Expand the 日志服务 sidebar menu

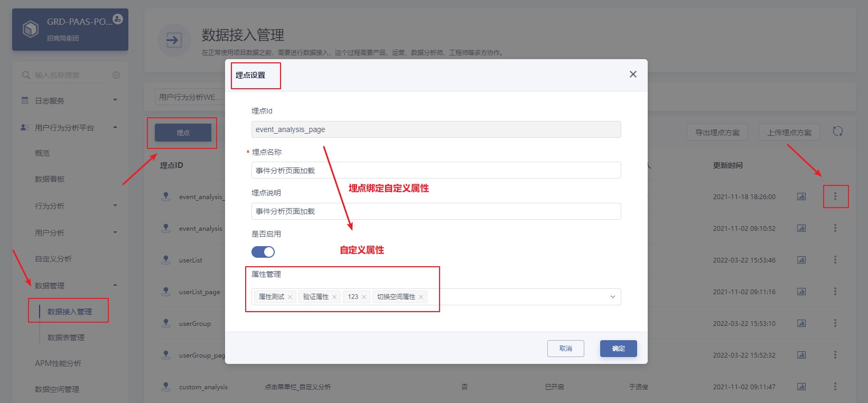pos(70,100)
